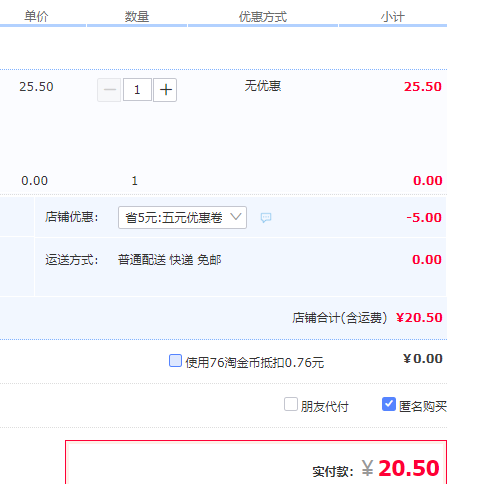The image size is (495, 484).
Task: Click the plus quantity button
Action: [165, 90]
